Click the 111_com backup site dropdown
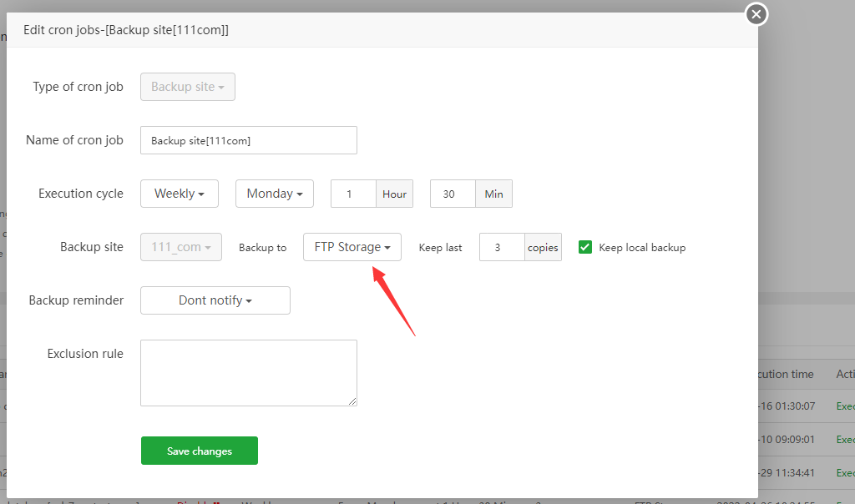This screenshot has width=855, height=504. tap(181, 247)
